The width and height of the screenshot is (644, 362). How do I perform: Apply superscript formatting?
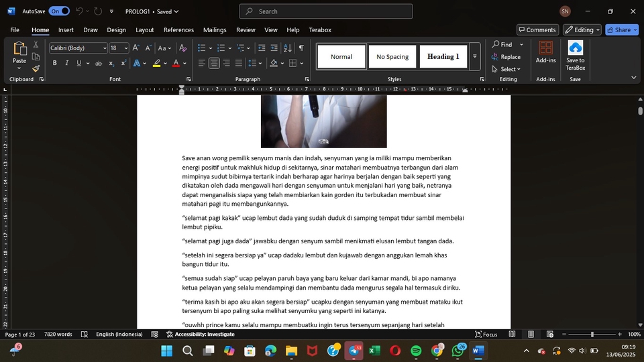click(x=123, y=63)
